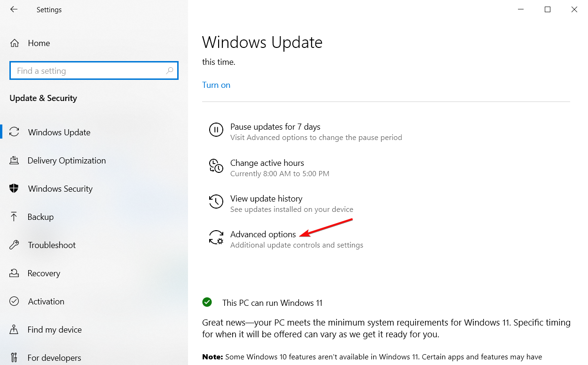The width and height of the screenshot is (588, 365).
Task: Click the Backup upload arrow icon
Action: 14,217
